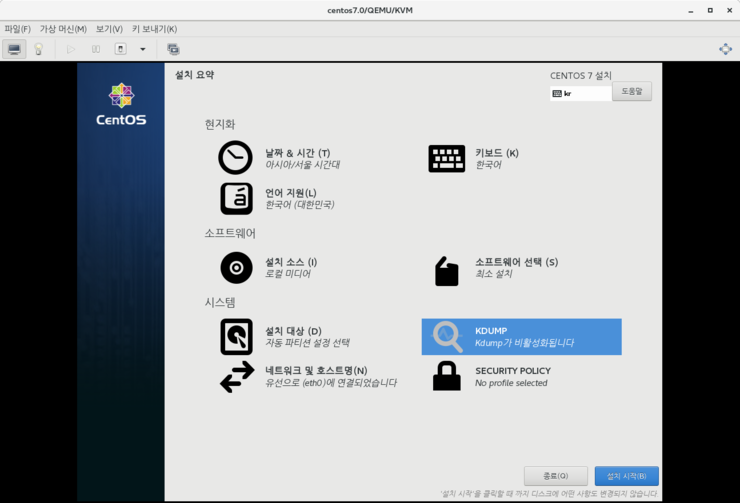Click the 자동 파티션 설정 선택 status text
This screenshot has height=503, width=740.
[x=307, y=343]
